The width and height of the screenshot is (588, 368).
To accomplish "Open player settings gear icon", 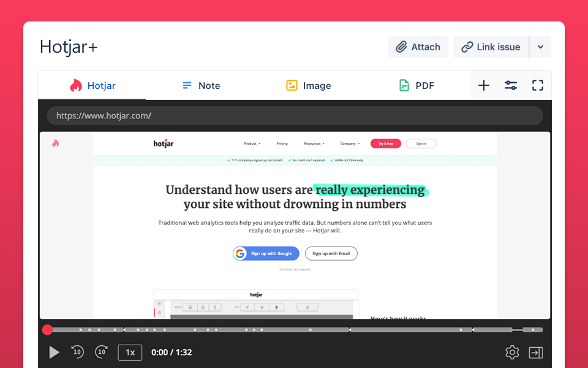I will (512, 352).
